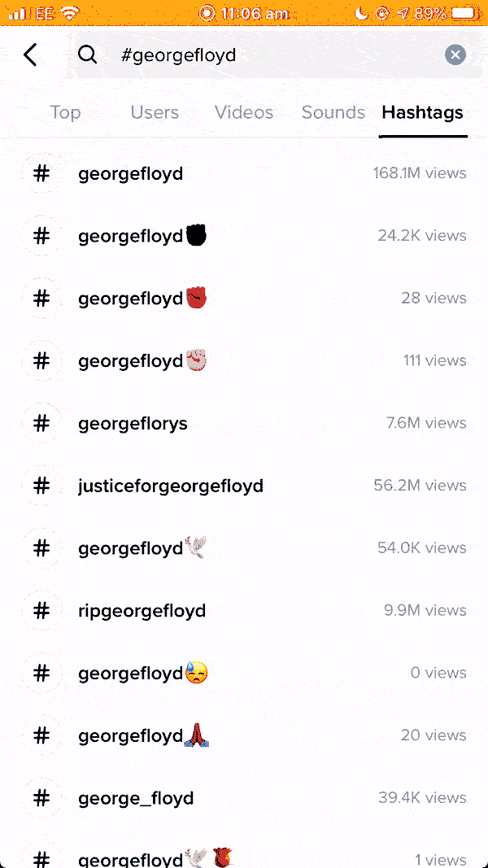This screenshot has width=488, height=868.
Task: Open the Videos tab
Action: click(x=244, y=112)
